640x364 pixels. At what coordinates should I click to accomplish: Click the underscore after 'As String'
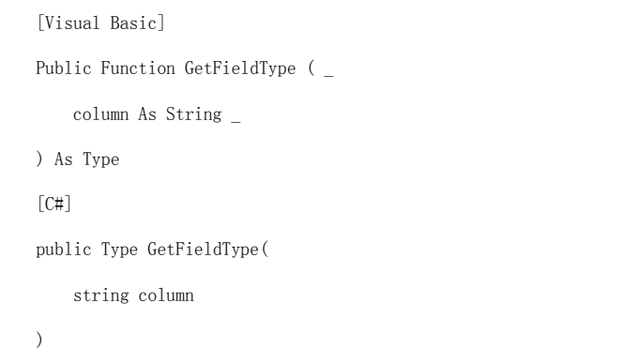pos(236,121)
